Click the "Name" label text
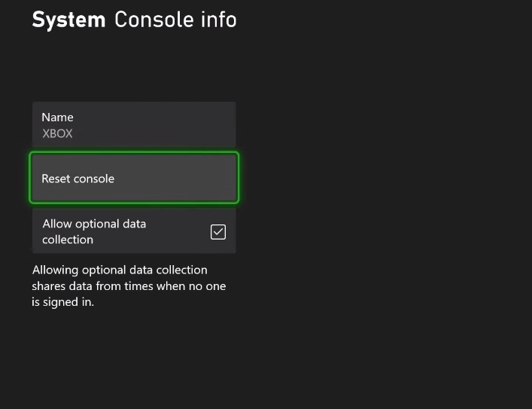 point(57,118)
